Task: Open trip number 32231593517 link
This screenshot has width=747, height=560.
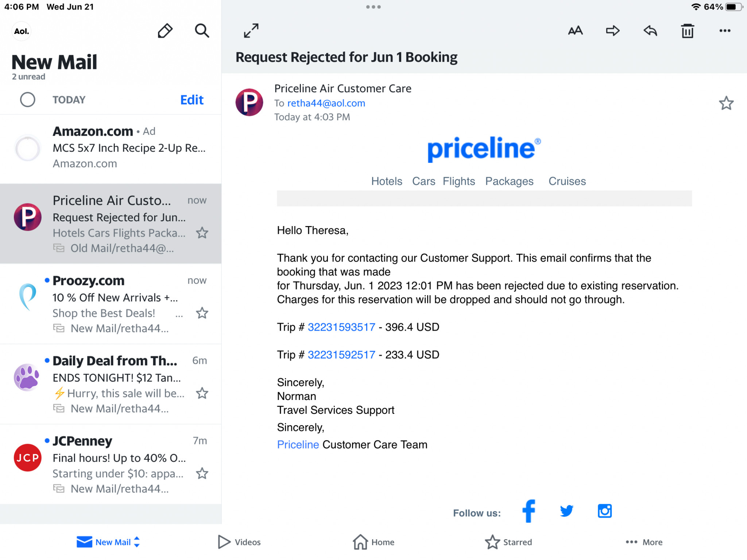Action: (341, 327)
